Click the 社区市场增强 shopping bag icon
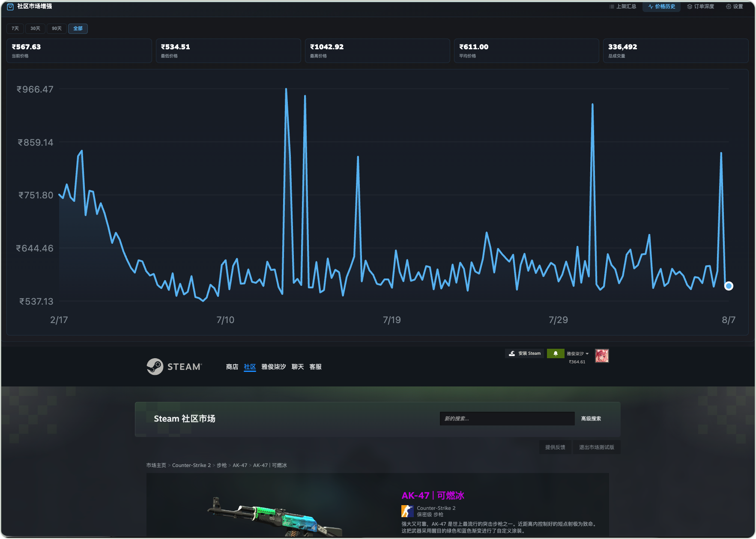The image size is (756, 539). click(10, 6)
